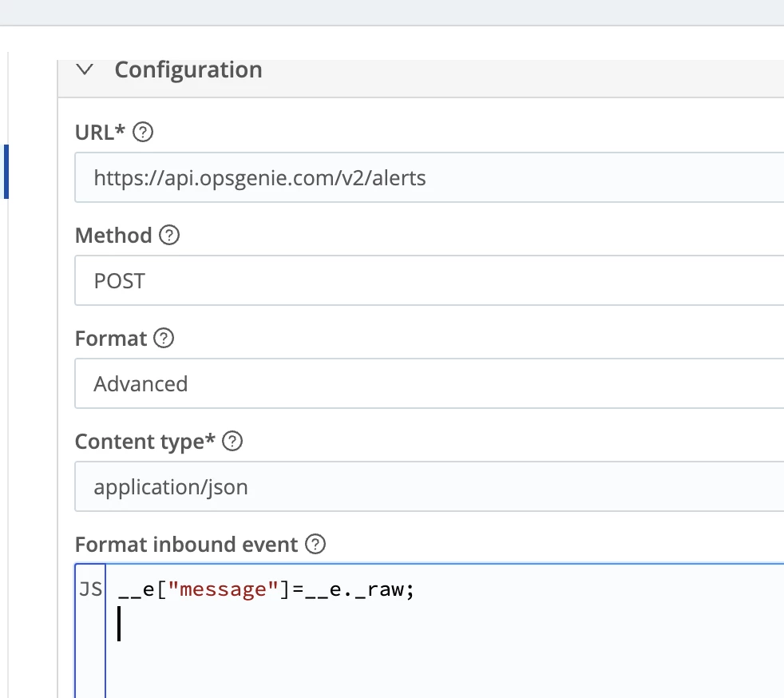
Task: Collapse the Configuration section chevron
Action: [85, 70]
